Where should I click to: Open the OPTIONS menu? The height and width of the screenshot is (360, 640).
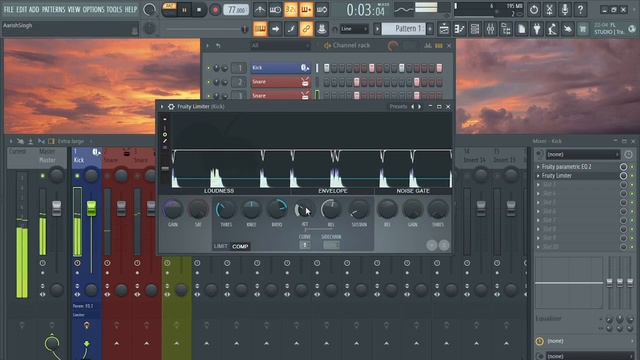pos(93,9)
